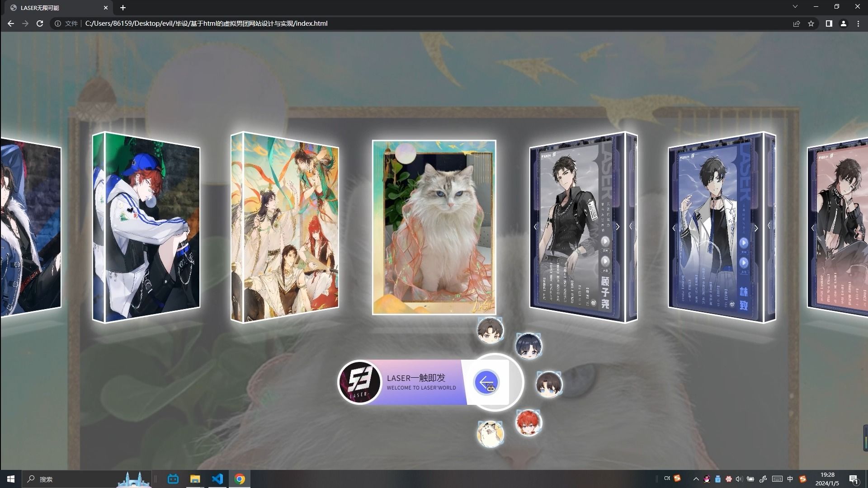Image resolution: width=868 pixels, height=488 pixels.
Task: Go back in browser history
Action: pos(11,23)
